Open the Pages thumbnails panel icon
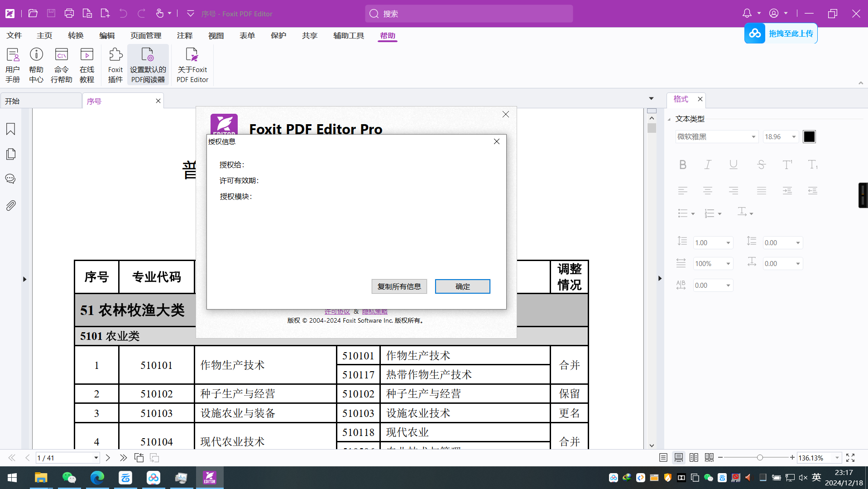 click(11, 154)
